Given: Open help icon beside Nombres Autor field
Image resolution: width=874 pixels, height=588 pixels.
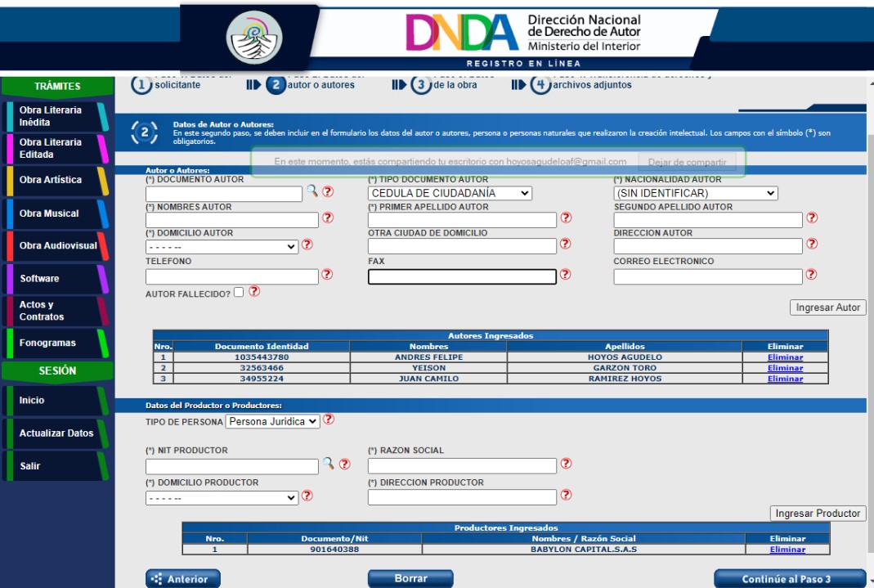Looking at the screenshot, I should click(328, 218).
